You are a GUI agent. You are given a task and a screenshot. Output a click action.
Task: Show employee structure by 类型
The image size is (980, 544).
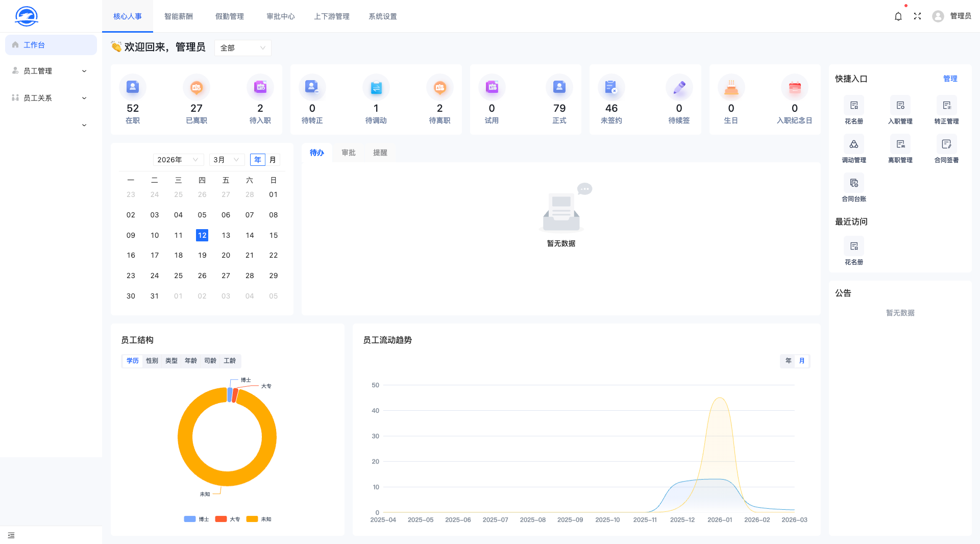pyautogui.click(x=171, y=361)
